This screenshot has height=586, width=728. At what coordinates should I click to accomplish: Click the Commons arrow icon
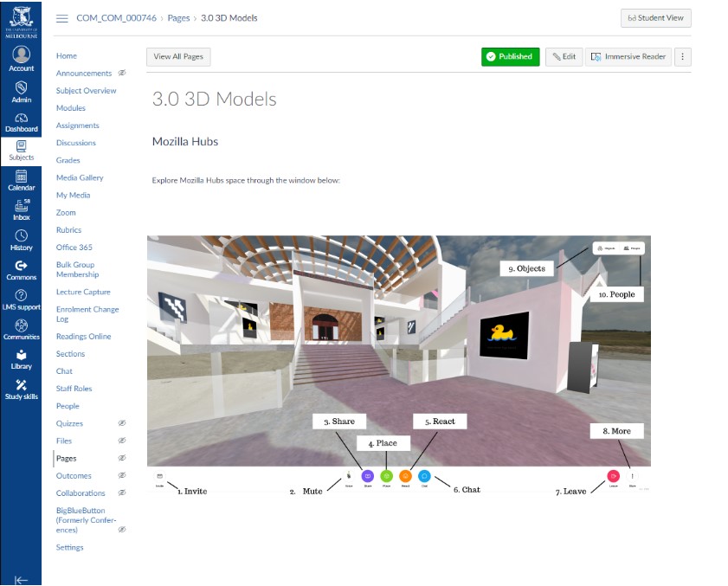(21, 269)
